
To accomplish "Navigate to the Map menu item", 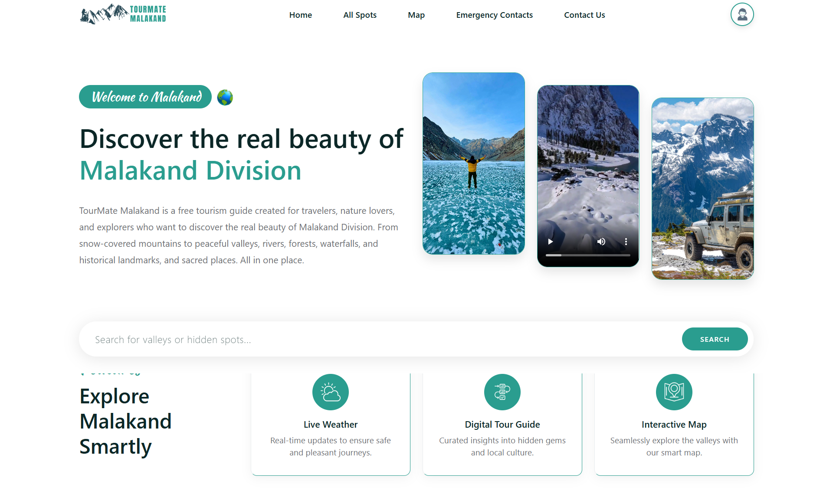I will (x=416, y=15).
